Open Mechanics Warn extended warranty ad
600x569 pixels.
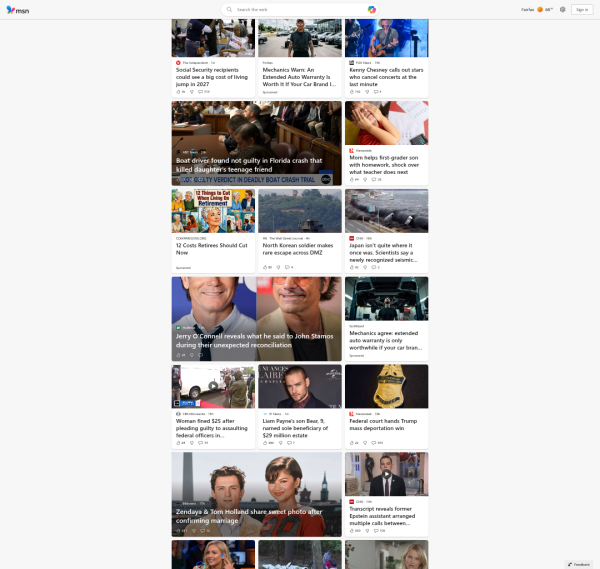pyautogui.click(x=299, y=77)
